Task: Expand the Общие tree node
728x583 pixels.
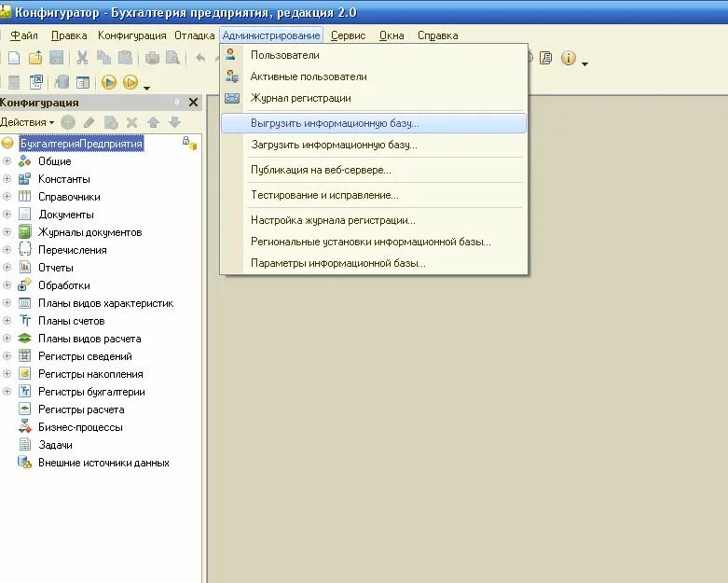Action: [x=7, y=161]
